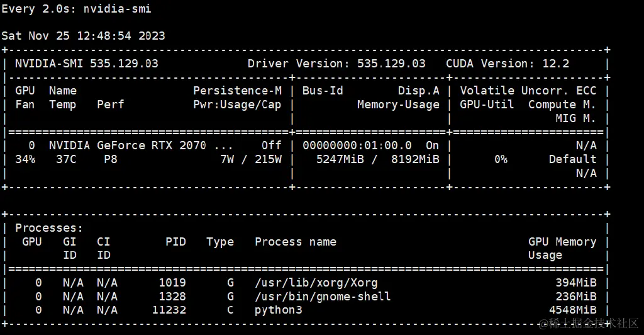Click the type 'C' of python3 row
The height and width of the screenshot is (335, 644).
pyautogui.click(x=230, y=310)
